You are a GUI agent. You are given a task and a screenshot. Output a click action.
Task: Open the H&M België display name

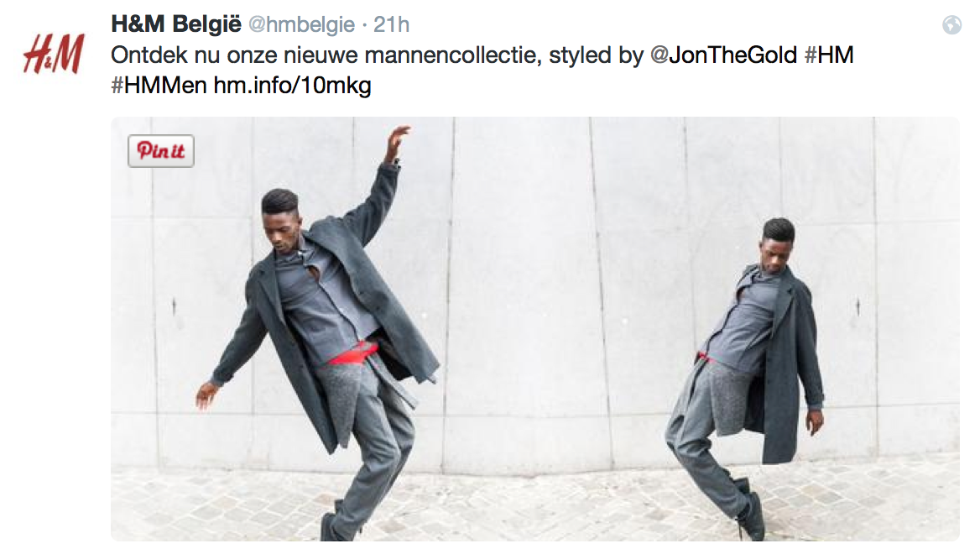point(175,24)
